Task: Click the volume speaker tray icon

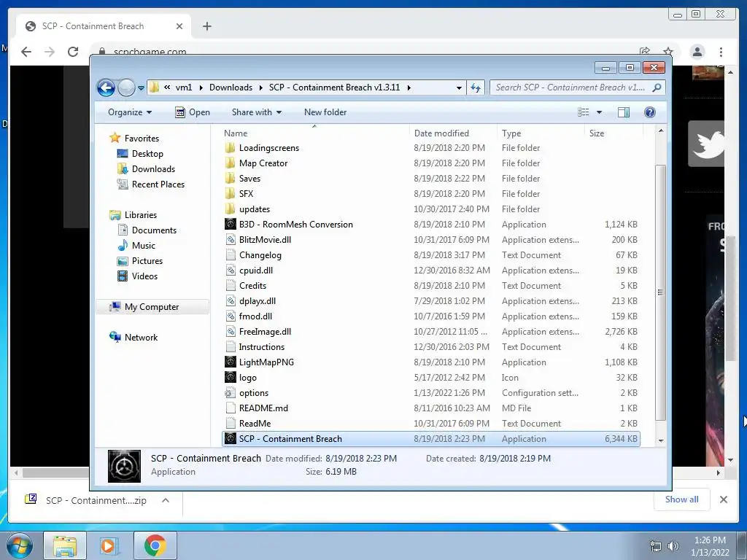Action: pyautogui.click(x=673, y=546)
